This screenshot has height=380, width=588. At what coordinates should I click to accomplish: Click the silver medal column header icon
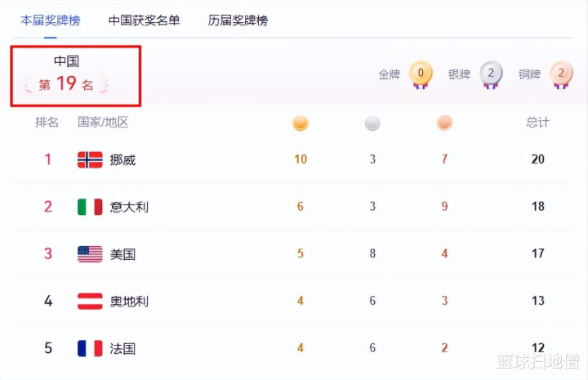(x=372, y=123)
